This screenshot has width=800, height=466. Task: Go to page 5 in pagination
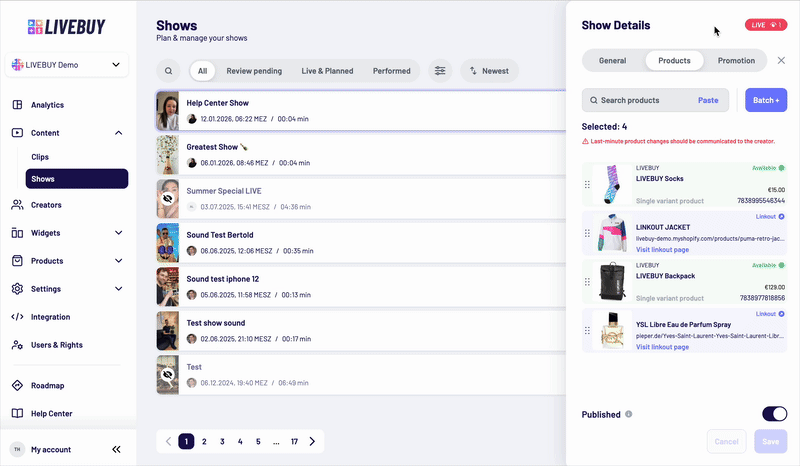coord(258,442)
